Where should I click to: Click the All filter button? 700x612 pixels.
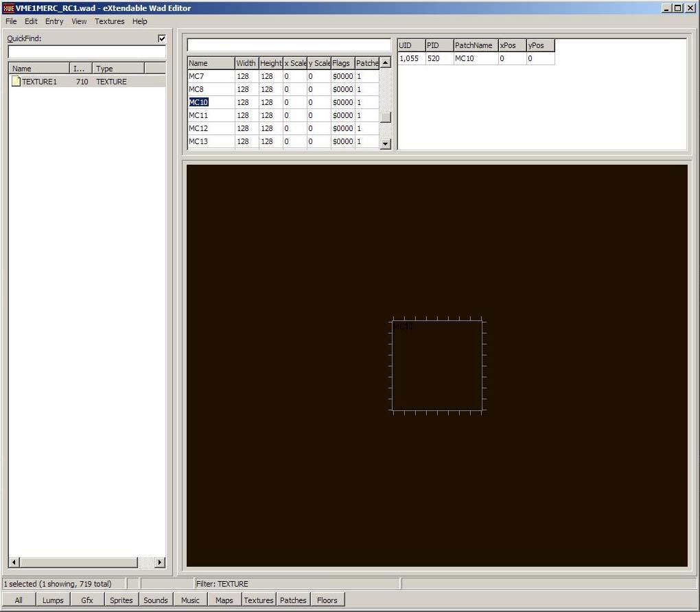pyautogui.click(x=19, y=600)
